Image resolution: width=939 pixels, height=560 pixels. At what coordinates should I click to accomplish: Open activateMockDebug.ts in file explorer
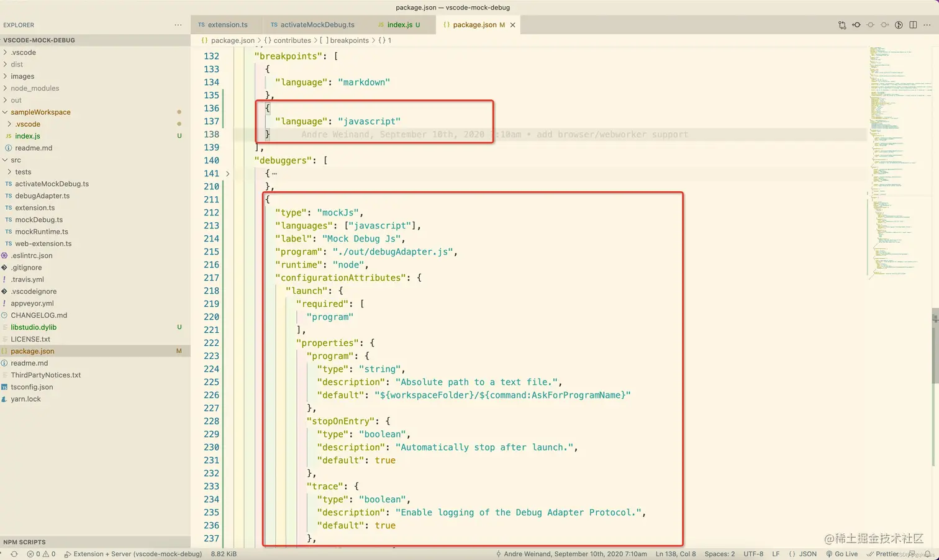pyautogui.click(x=95, y=184)
